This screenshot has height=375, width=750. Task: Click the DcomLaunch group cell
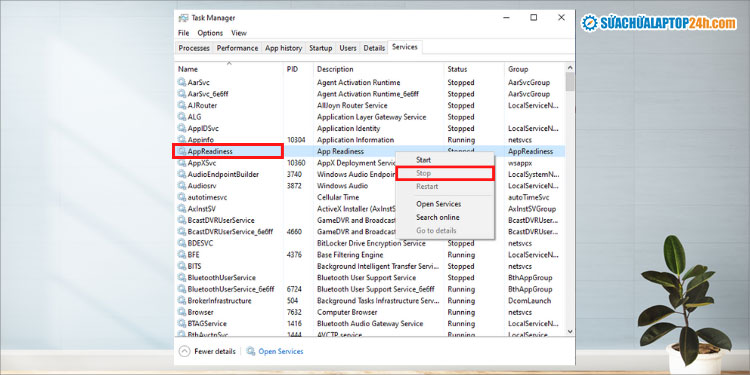click(529, 300)
